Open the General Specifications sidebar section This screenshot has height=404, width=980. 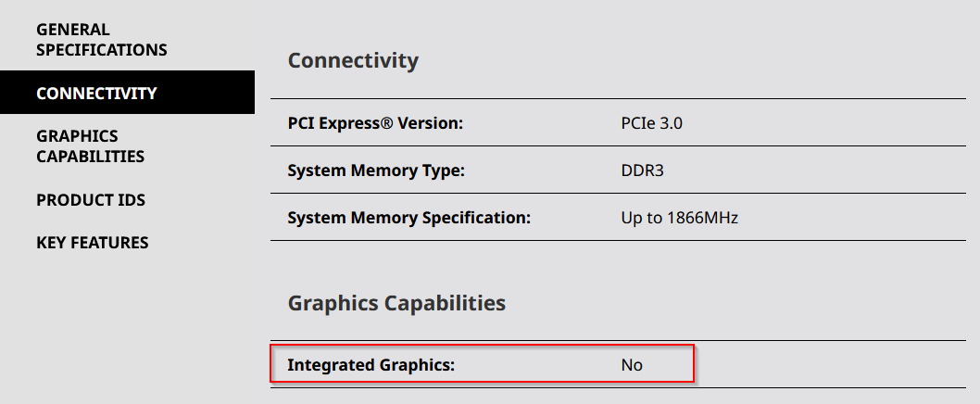tap(102, 40)
